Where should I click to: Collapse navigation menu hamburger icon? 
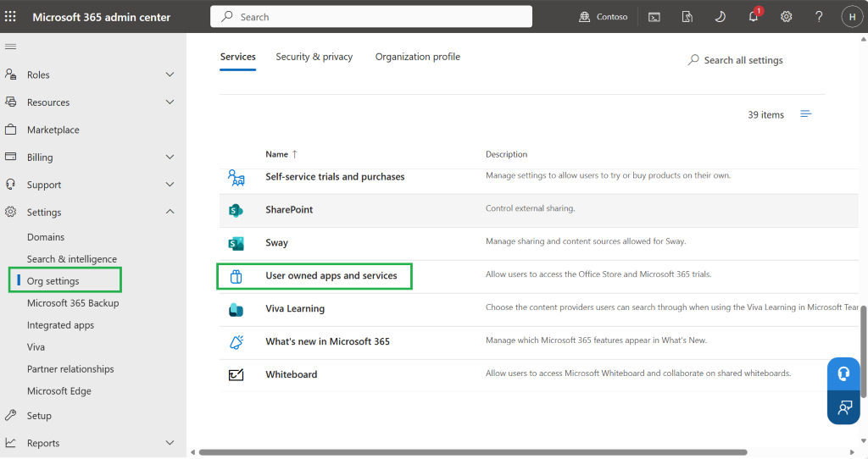(x=10, y=47)
